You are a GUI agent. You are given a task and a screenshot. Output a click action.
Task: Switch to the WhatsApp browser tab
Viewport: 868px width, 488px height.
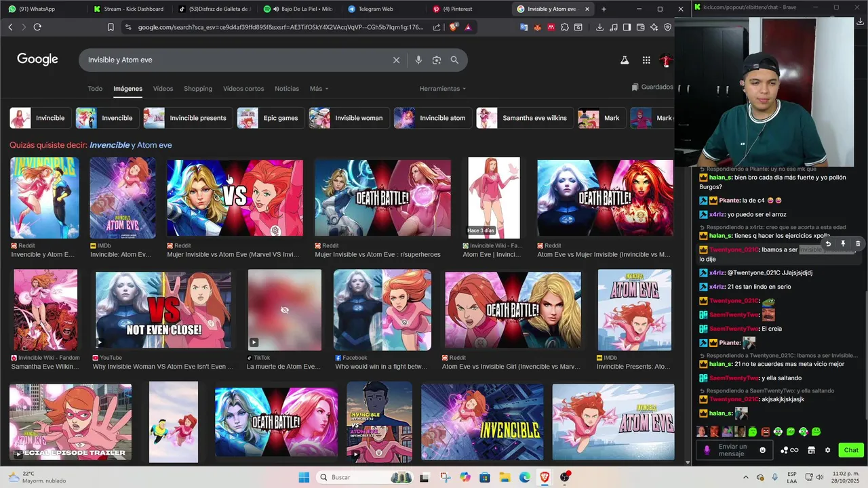(x=42, y=9)
